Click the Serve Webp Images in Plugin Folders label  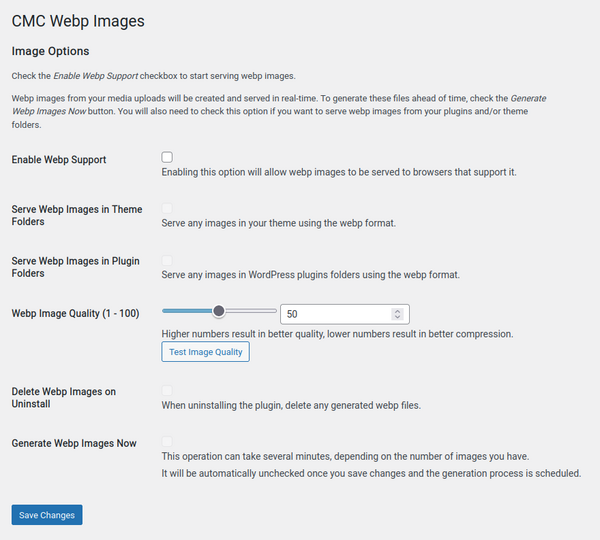[75, 267]
